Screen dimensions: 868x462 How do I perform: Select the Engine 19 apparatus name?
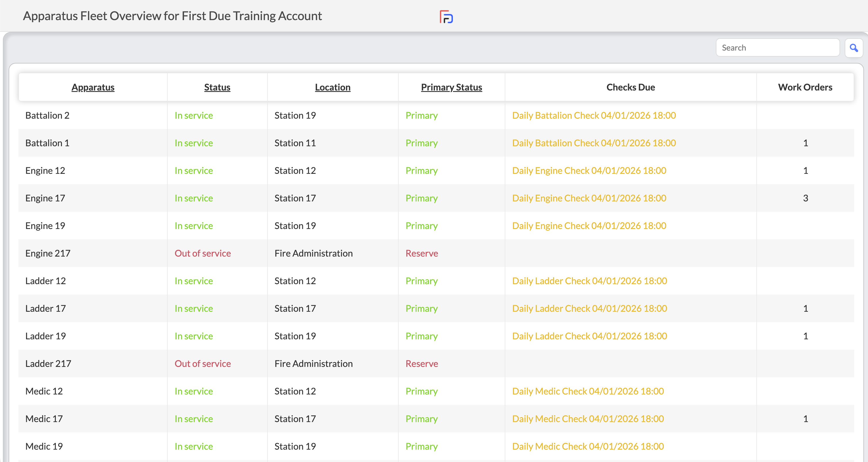[45, 226]
